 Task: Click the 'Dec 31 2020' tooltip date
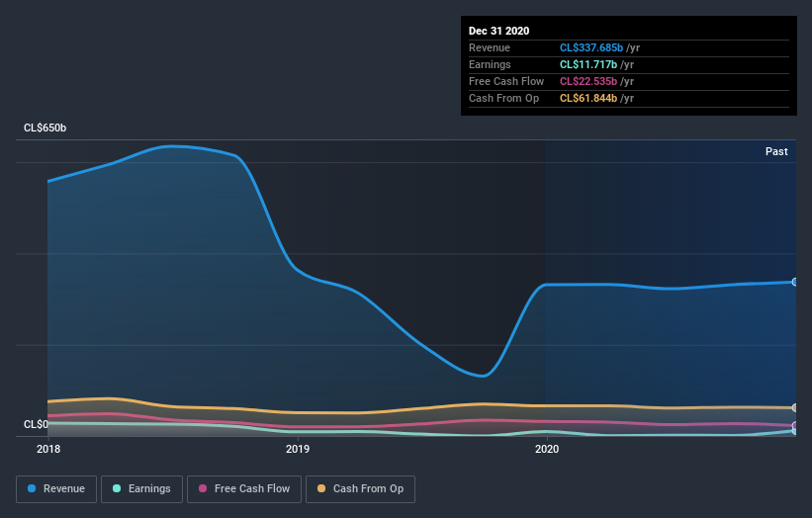pos(498,31)
